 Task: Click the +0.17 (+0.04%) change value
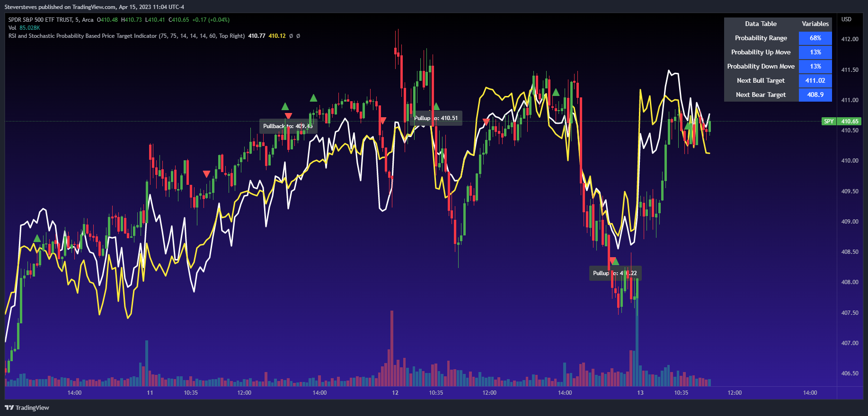click(211, 20)
